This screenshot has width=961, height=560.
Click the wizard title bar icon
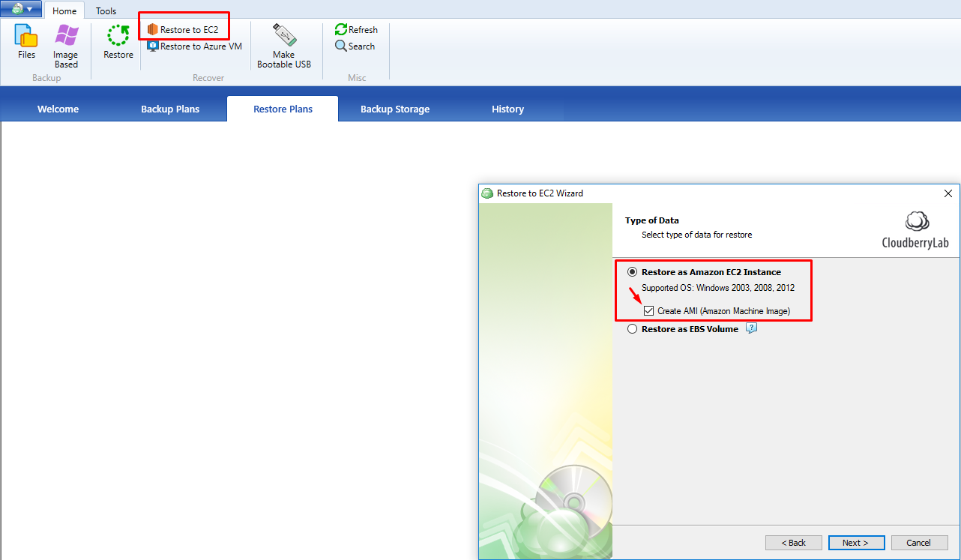(x=487, y=193)
